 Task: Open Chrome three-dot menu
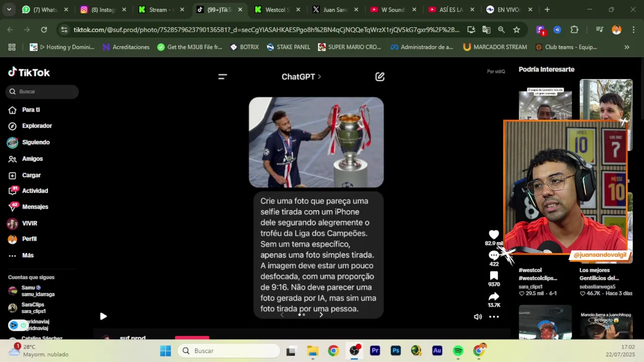[x=632, y=30]
